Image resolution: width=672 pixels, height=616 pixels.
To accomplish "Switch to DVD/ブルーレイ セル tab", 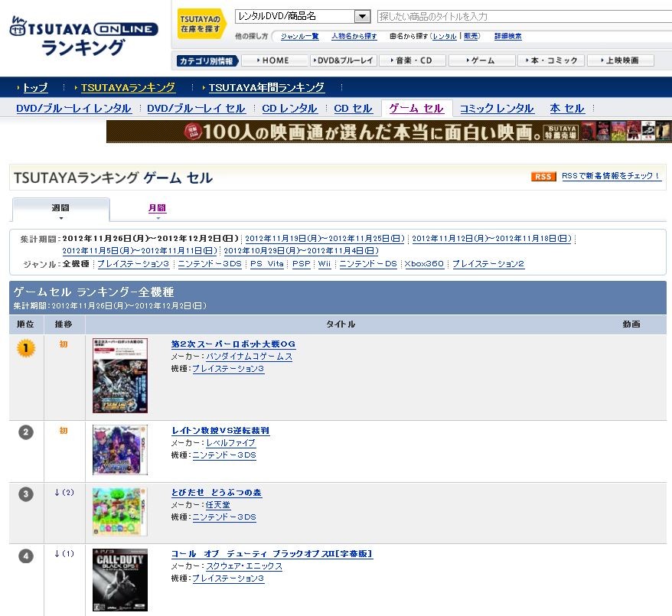I will (x=196, y=109).
